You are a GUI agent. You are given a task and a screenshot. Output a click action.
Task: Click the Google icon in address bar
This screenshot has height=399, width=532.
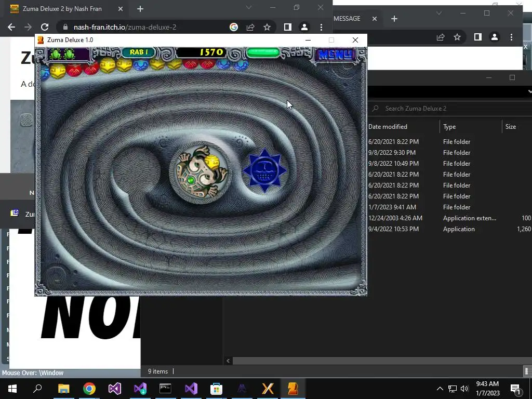(x=233, y=27)
